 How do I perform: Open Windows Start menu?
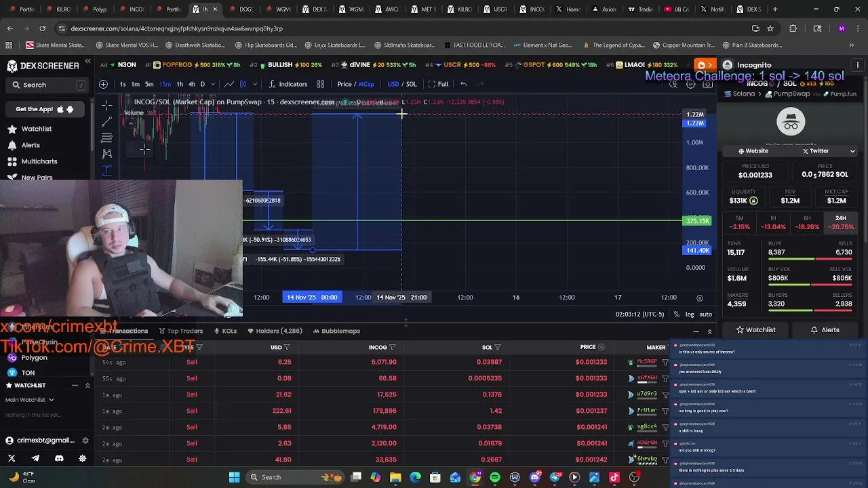coord(234,477)
